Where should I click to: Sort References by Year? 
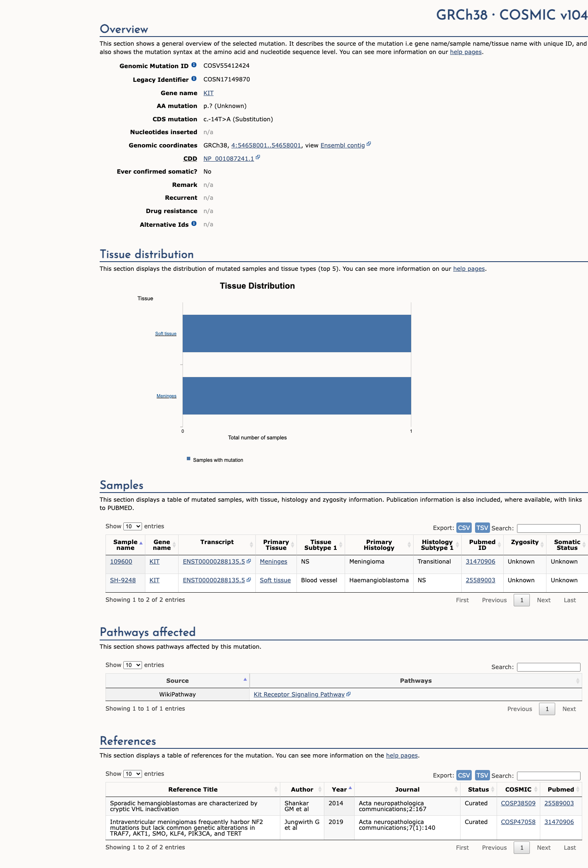pyautogui.click(x=339, y=790)
